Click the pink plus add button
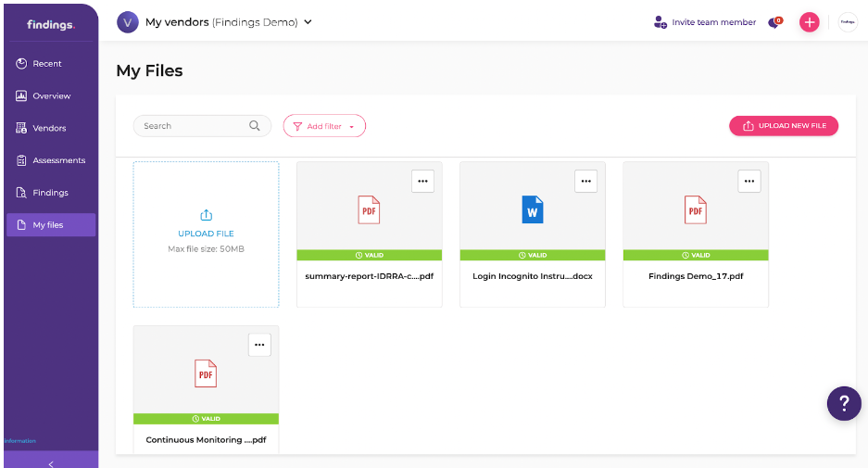This screenshot has width=868, height=468. (810, 22)
